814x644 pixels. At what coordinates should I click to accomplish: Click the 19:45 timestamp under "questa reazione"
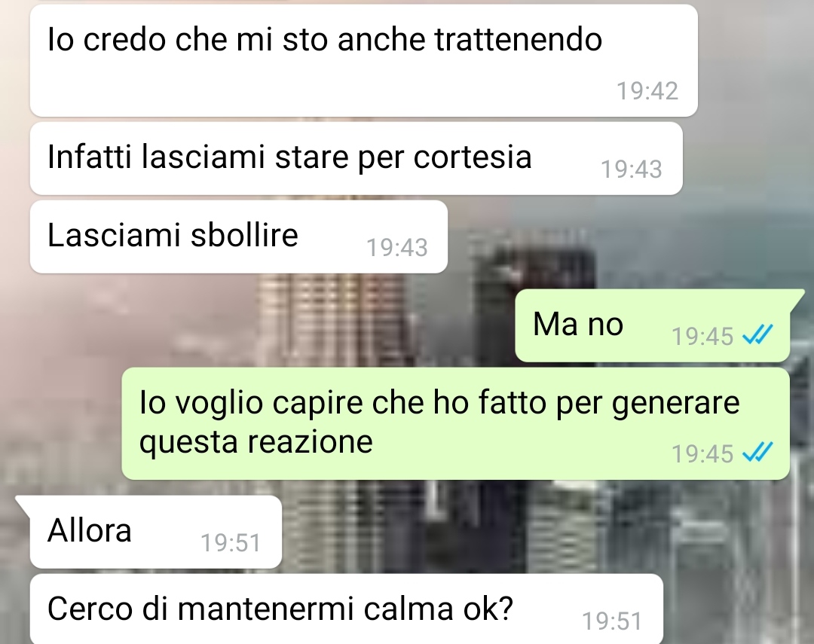pos(702,453)
